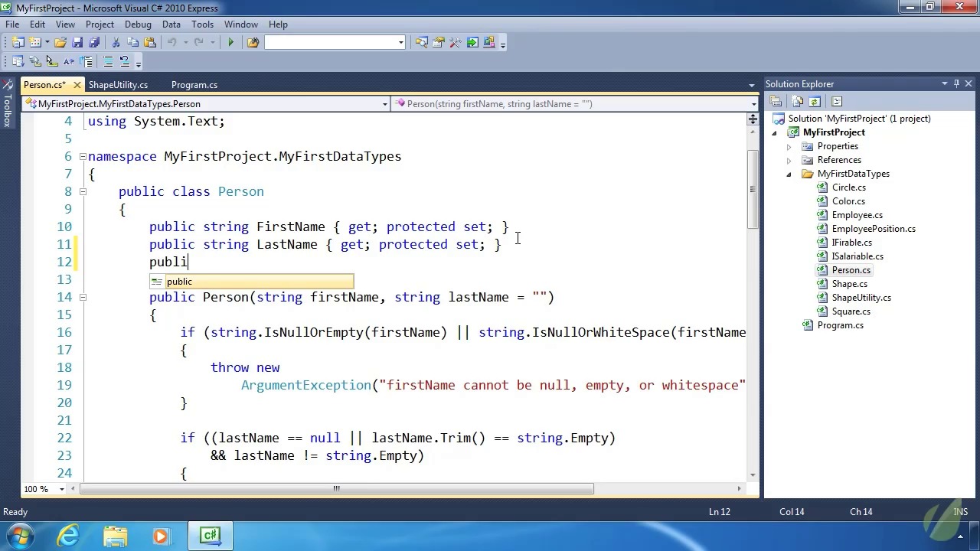980x551 pixels.
Task: Click the Display Object Member List icon
Action: coord(18,62)
